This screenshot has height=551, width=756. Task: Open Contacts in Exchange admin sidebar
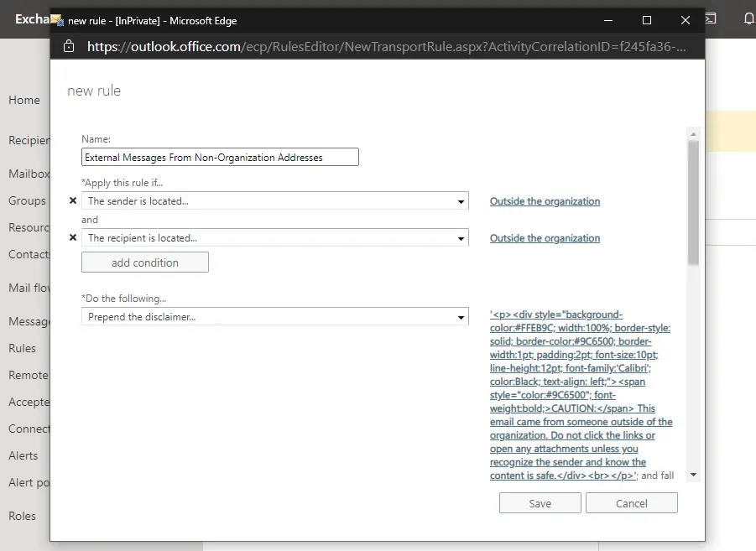click(29, 254)
